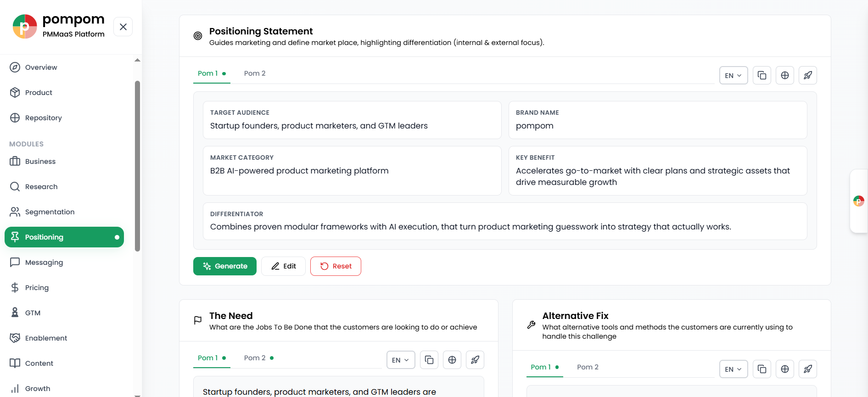
Task: Click the sidebar scrollbar thumb
Action: tap(137, 166)
